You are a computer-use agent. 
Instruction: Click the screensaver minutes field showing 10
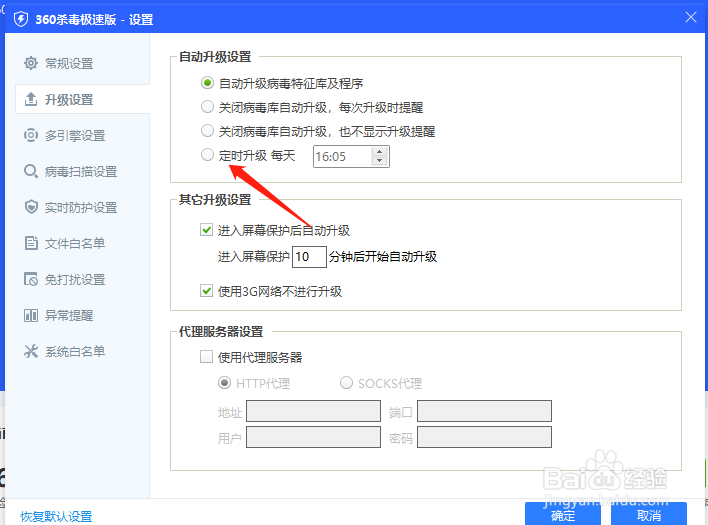click(309, 257)
